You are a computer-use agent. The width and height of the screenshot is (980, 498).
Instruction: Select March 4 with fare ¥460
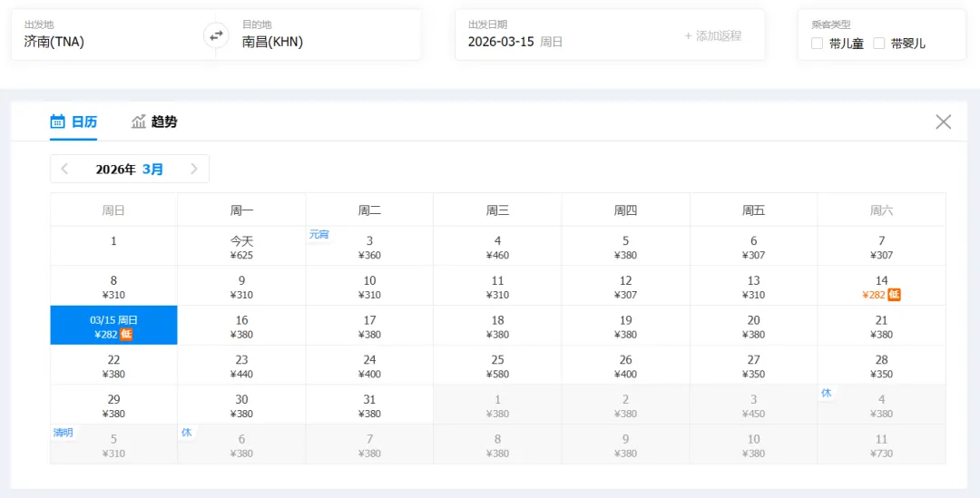(497, 246)
